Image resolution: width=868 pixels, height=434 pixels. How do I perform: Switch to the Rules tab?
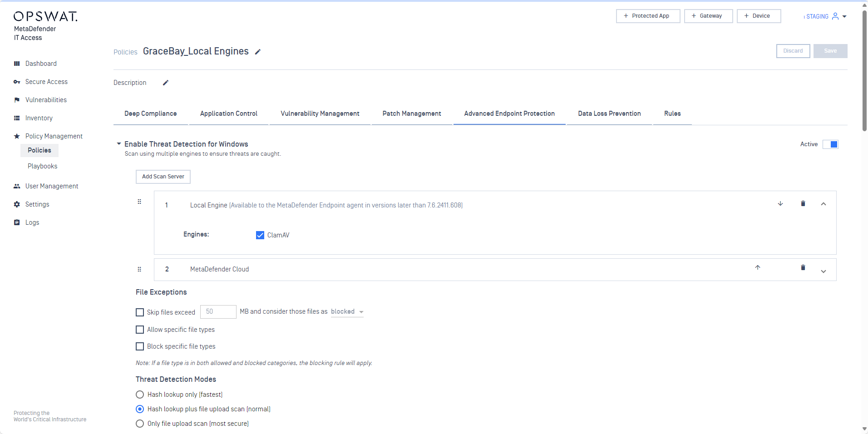[672, 113]
